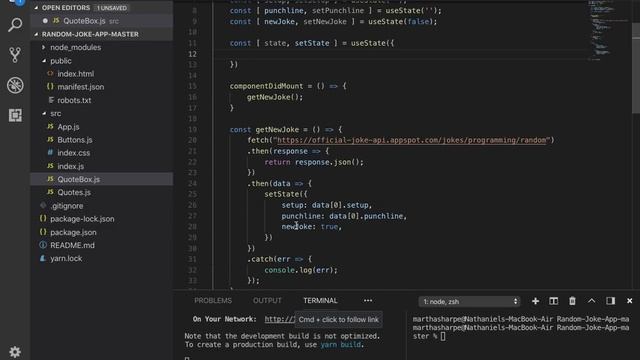The image size is (640, 360).
Task: Open the Manage gear settings
Action: point(15,351)
